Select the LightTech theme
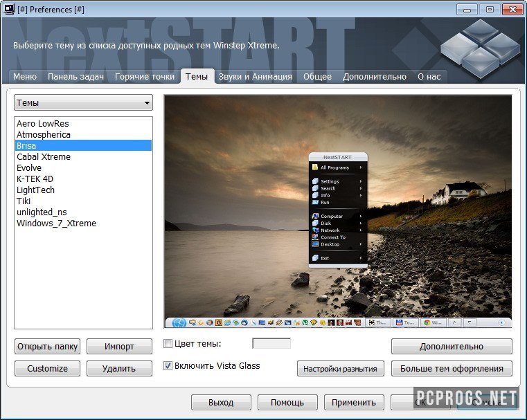This screenshot has height=420, width=527. 83,190
